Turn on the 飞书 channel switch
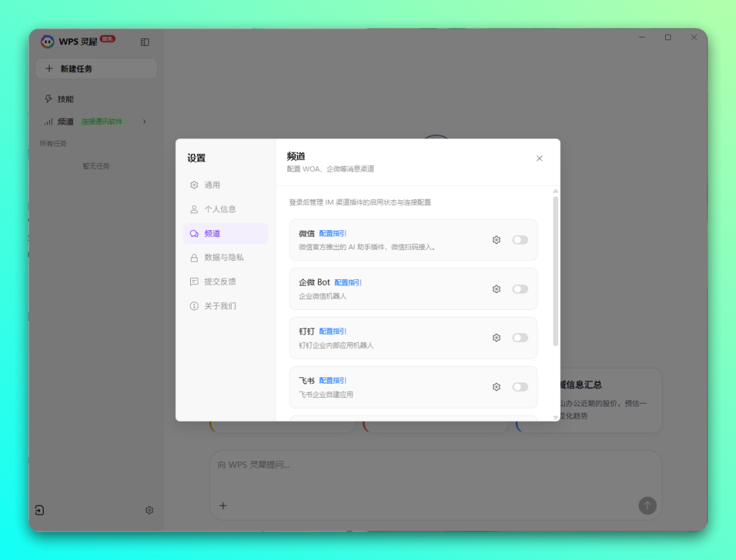The width and height of the screenshot is (736, 560). [x=520, y=386]
